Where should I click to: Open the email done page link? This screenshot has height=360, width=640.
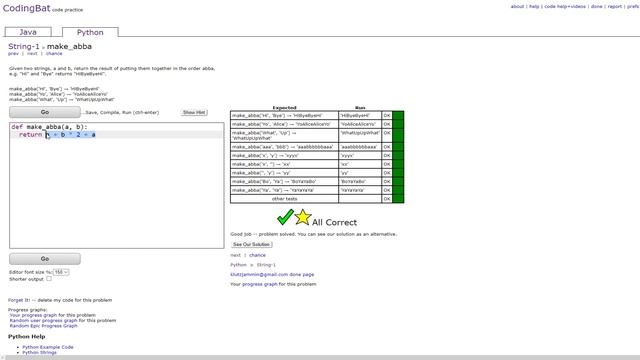[x=272, y=275]
